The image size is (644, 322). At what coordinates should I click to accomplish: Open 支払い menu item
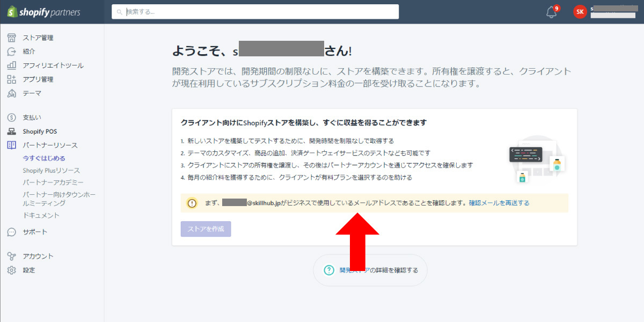pyautogui.click(x=32, y=117)
